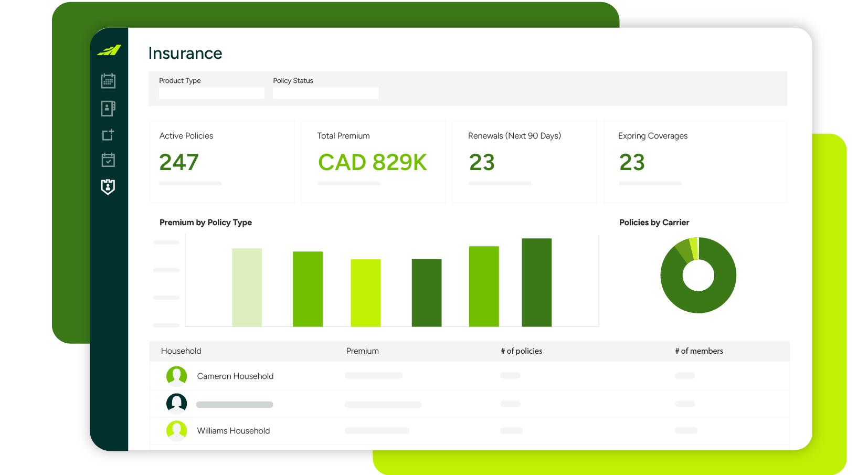The width and height of the screenshot is (868, 475).
Task: Click the Williams Household avatar
Action: point(177,430)
